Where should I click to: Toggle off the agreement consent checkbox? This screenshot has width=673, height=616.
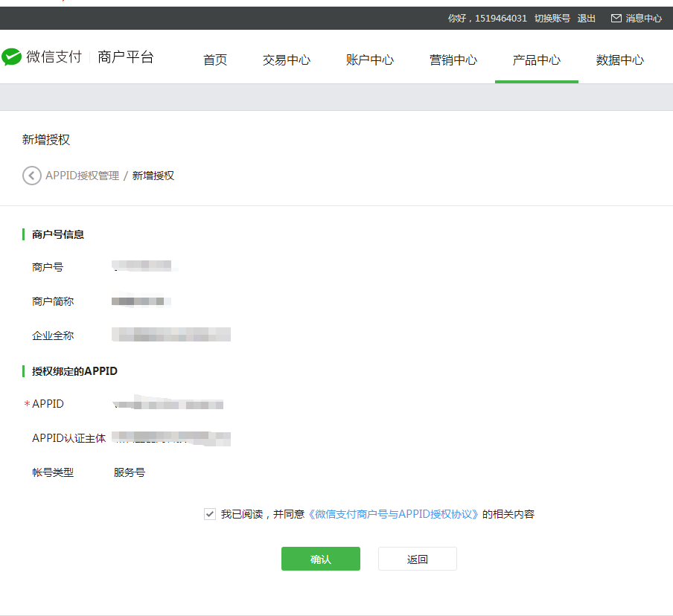pos(210,513)
